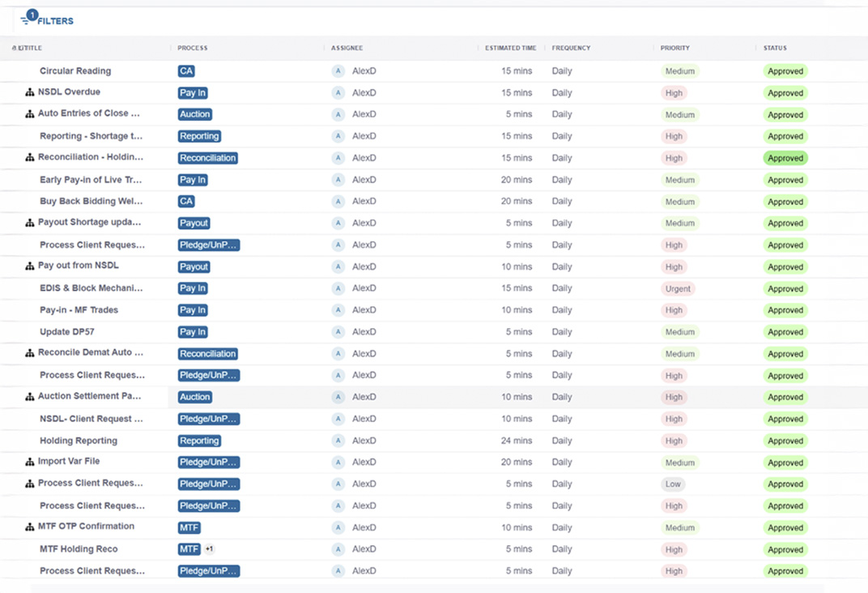868x593 pixels.
Task: Click Approved status on Update DP57 row
Action: tap(785, 332)
